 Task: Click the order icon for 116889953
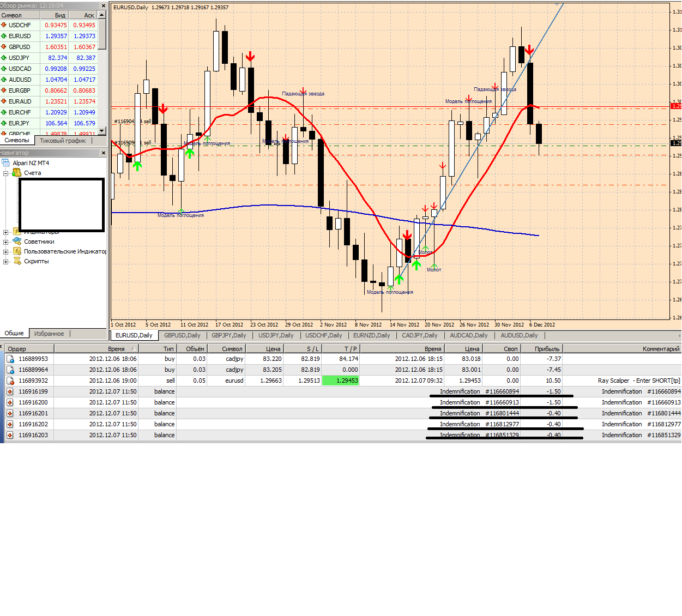point(10,359)
